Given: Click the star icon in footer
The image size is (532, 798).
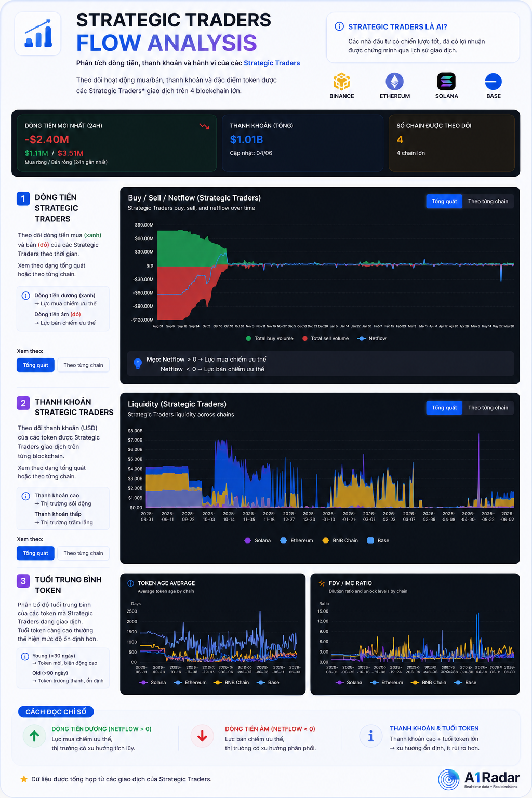Looking at the screenshot, I should coord(23,779).
